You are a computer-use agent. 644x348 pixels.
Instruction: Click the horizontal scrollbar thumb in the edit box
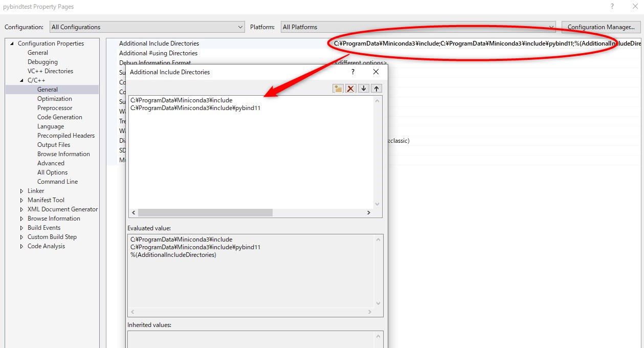click(205, 212)
